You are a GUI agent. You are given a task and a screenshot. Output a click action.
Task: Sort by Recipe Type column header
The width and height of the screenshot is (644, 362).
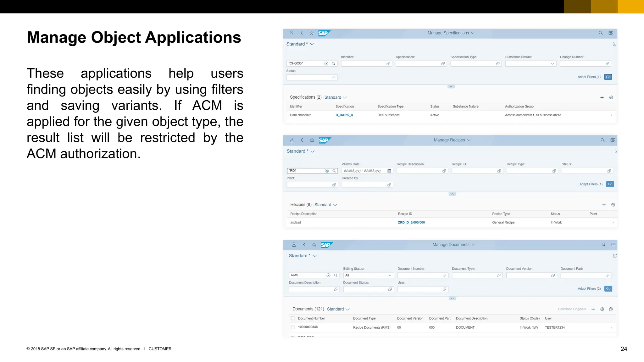coord(501,214)
